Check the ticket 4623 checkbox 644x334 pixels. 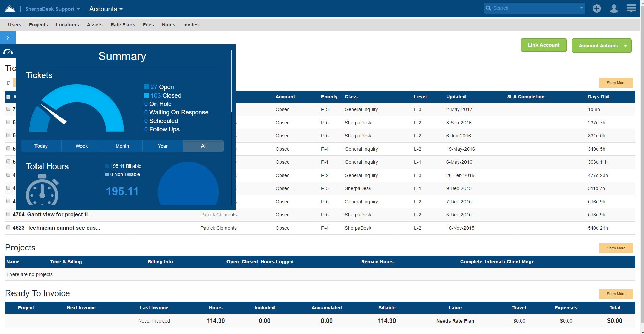click(x=8, y=227)
